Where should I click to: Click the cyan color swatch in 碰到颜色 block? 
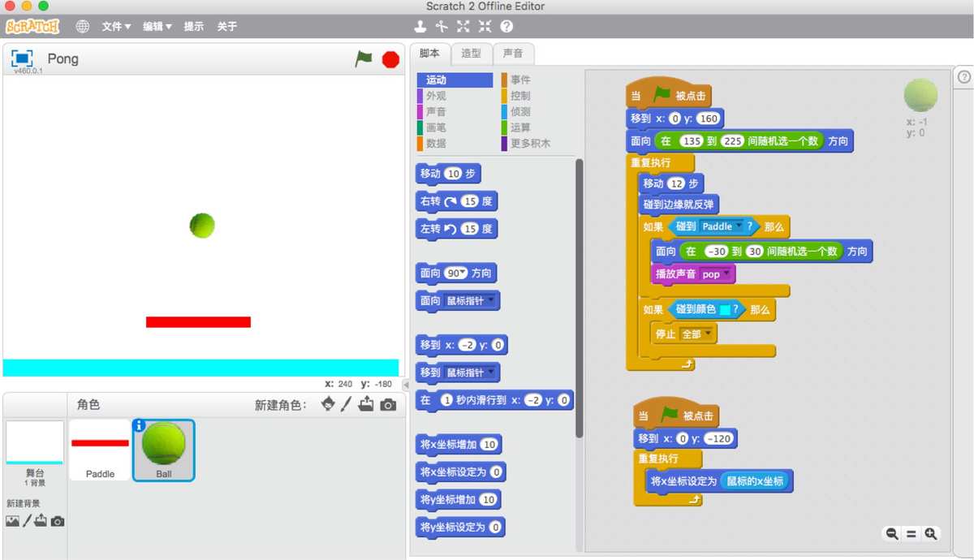724,310
